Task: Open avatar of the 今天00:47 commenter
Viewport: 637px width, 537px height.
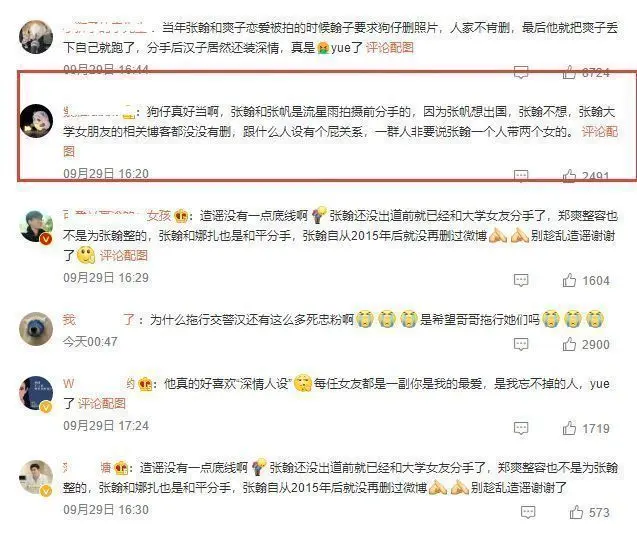Action: tap(36, 329)
